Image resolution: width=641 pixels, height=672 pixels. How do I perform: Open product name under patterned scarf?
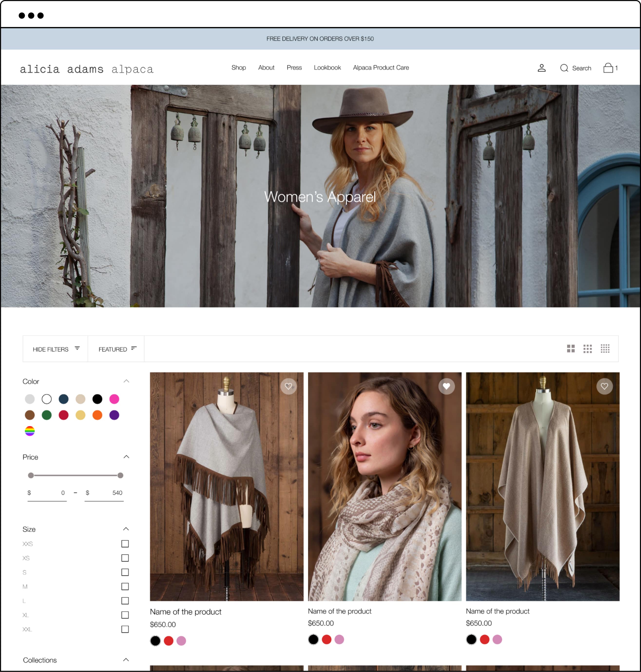pyautogui.click(x=340, y=611)
